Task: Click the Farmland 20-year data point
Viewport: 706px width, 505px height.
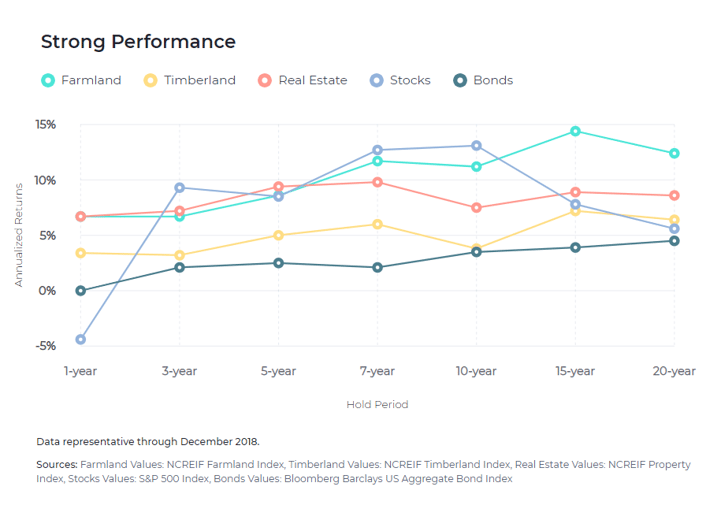Action: pyautogui.click(x=674, y=153)
